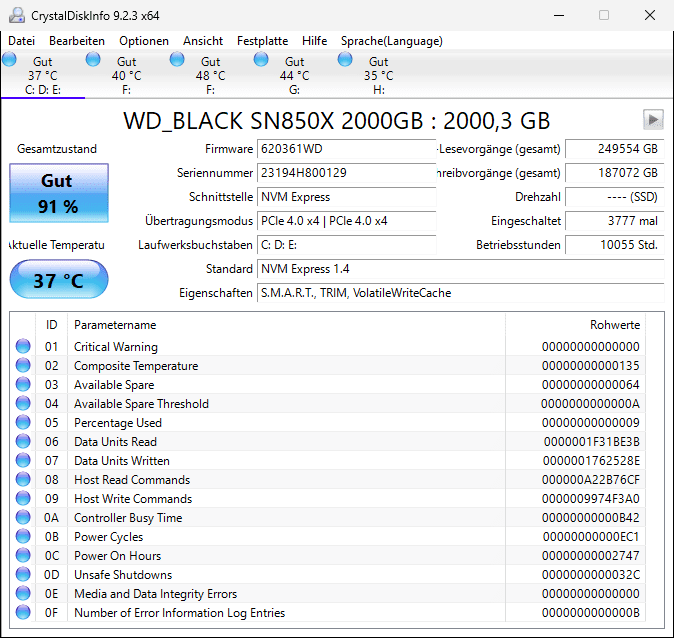The height and width of the screenshot is (638, 674).
Task: Click the status orb for Data Units Written
Action: (x=23, y=460)
